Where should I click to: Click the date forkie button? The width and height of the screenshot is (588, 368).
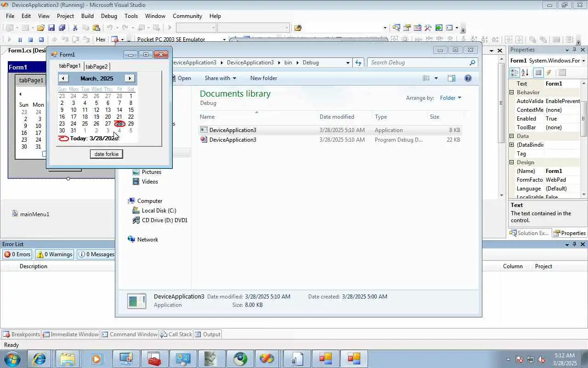pos(107,154)
